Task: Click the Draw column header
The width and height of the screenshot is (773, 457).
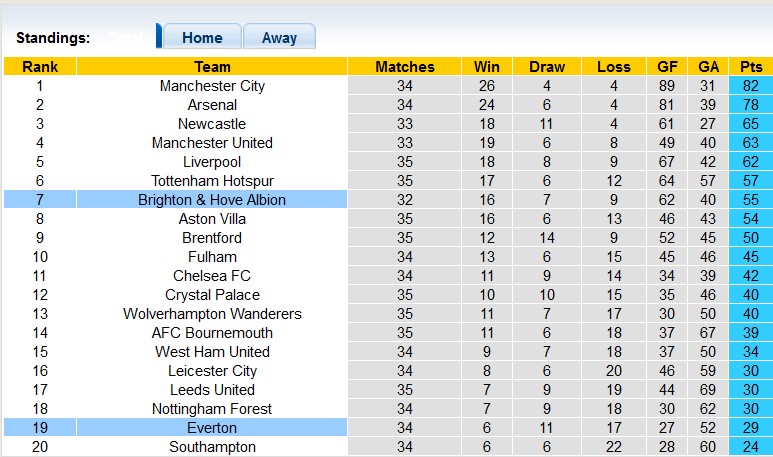Action: 547,67
